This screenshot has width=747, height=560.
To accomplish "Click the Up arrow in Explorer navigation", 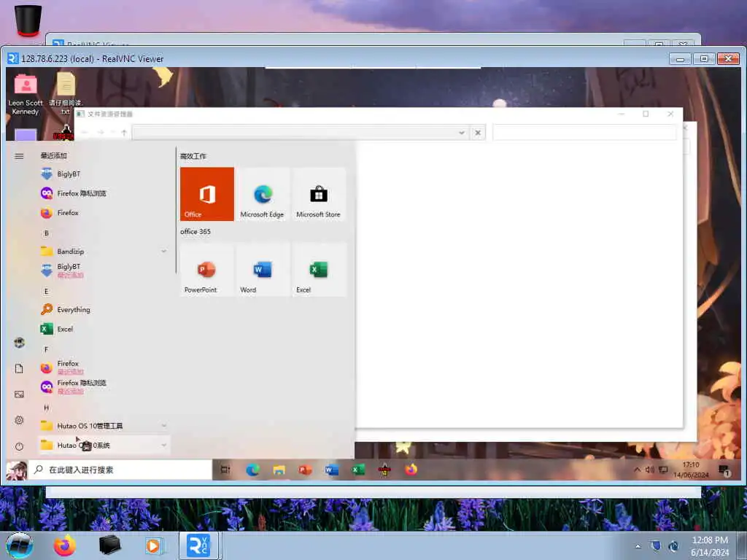I will point(124,133).
